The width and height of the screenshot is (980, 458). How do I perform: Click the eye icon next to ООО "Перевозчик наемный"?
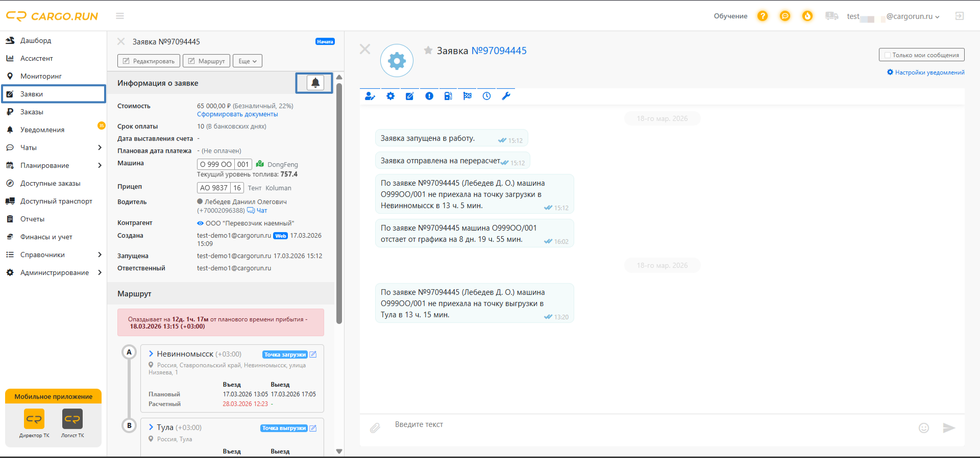pyautogui.click(x=200, y=223)
